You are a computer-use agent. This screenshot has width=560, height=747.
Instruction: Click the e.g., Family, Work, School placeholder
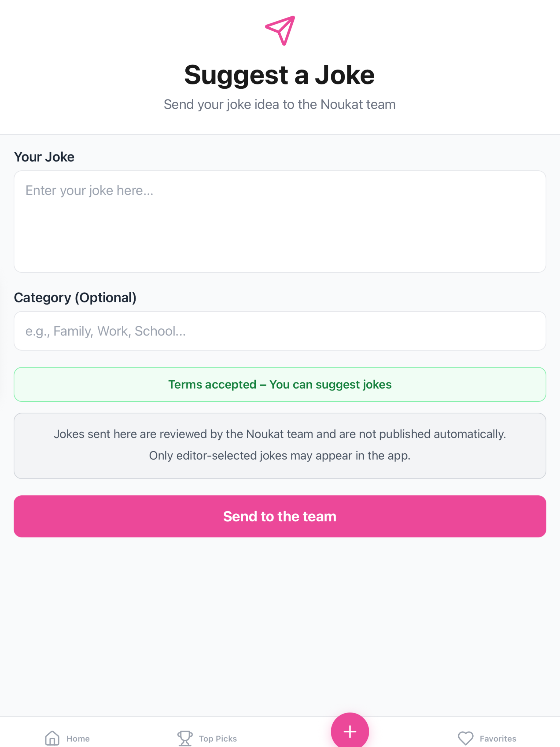(106, 331)
